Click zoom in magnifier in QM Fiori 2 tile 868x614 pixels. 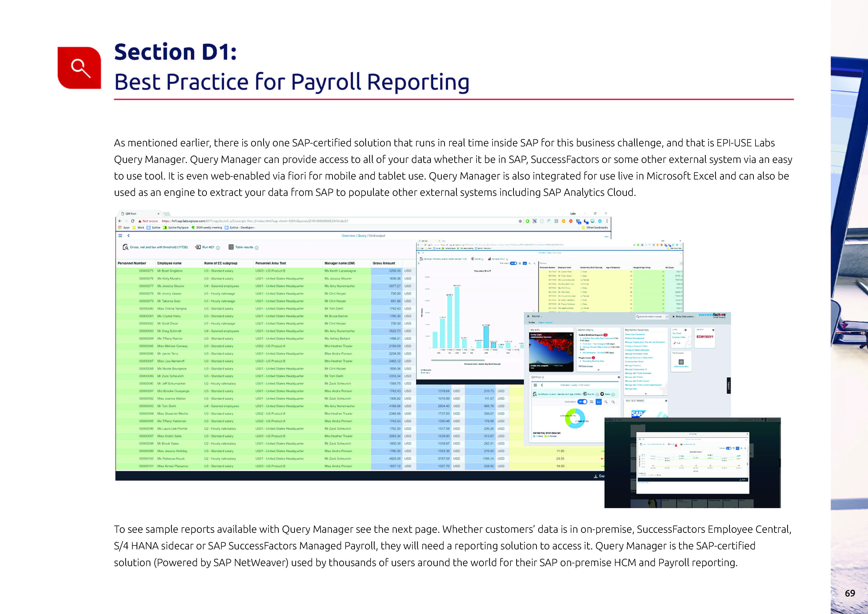pos(606,402)
